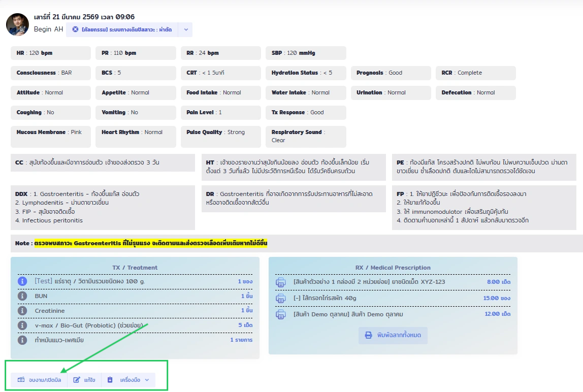Click the CRT field
This screenshot has height=392, width=583.
pos(221,73)
